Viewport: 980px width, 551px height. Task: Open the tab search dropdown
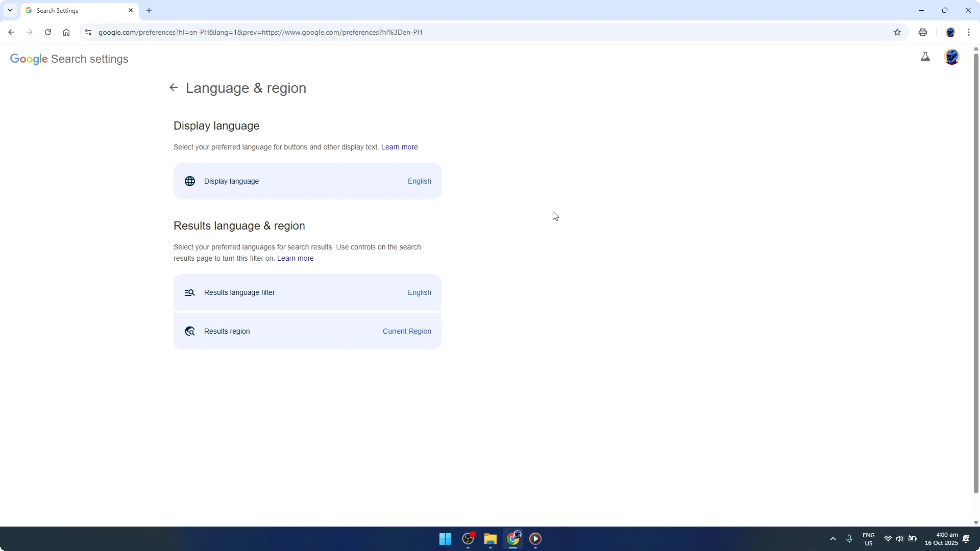(x=10, y=10)
